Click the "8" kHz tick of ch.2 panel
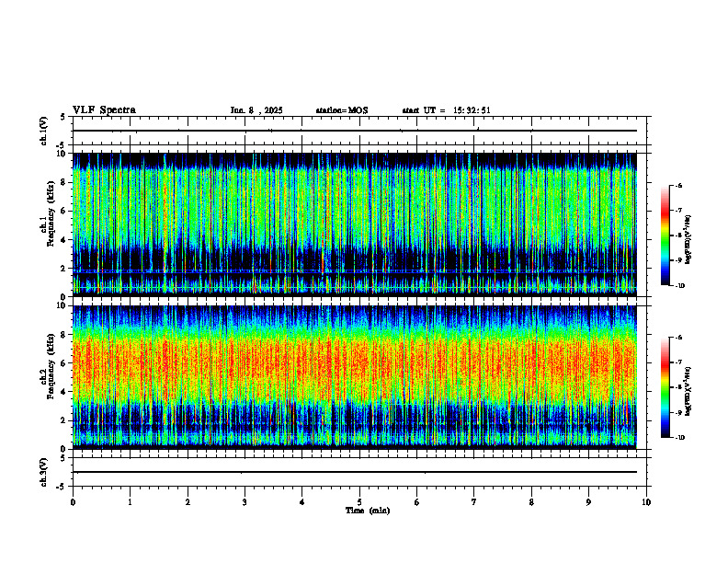The height and width of the screenshot is (563, 728). [63, 335]
